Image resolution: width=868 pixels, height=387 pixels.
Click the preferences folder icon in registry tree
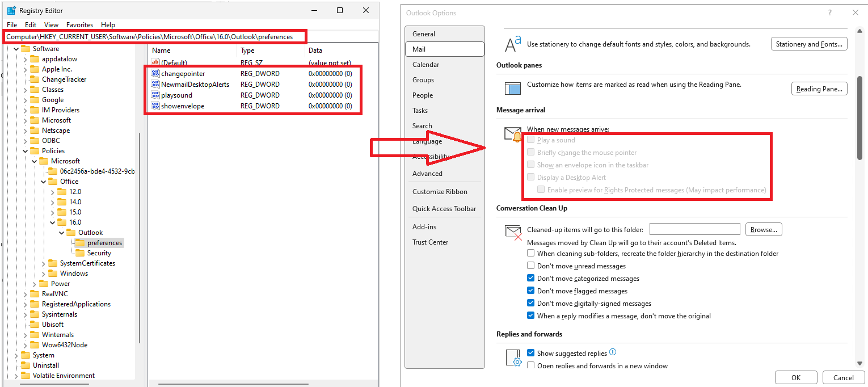(80, 243)
